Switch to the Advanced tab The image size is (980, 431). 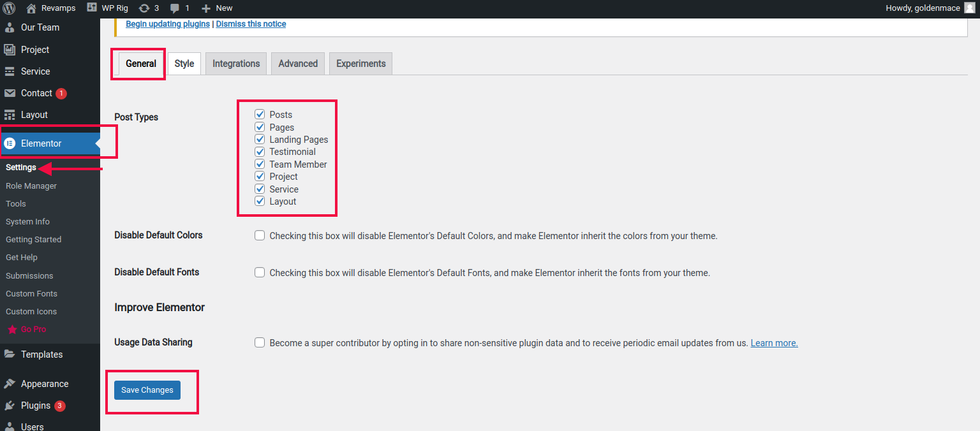tap(298, 64)
